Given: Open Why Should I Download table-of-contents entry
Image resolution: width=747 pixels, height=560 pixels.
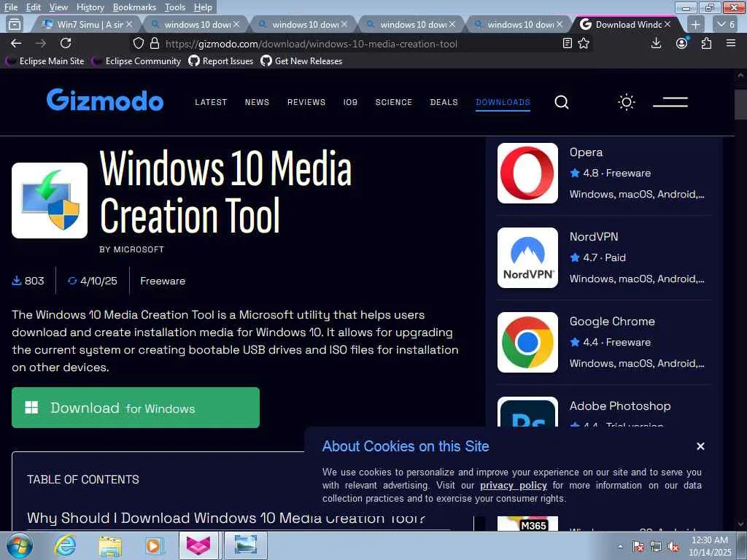Looking at the screenshot, I should [226, 518].
